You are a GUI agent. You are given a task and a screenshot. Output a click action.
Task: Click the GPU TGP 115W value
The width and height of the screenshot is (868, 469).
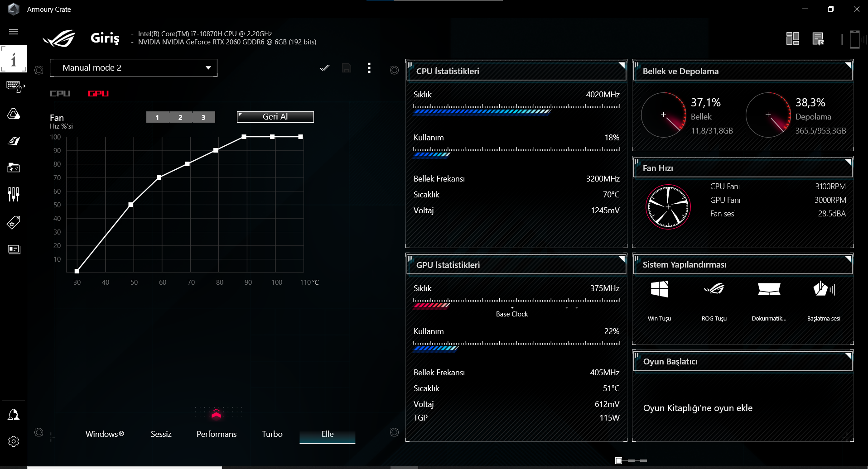coord(609,418)
